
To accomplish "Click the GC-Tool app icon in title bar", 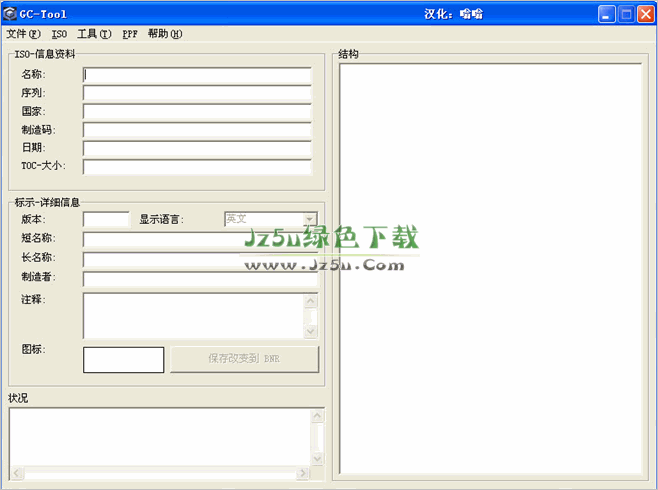I will point(10,14).
